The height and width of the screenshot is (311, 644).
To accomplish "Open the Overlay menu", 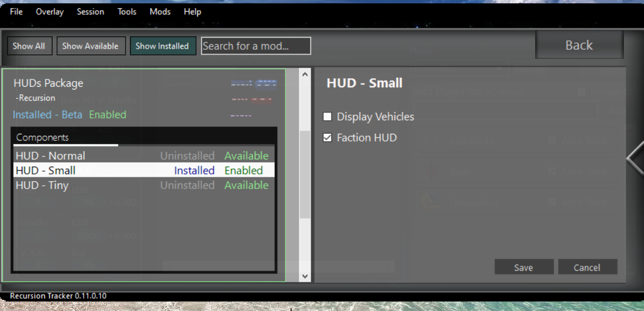I will click(50, 12).
